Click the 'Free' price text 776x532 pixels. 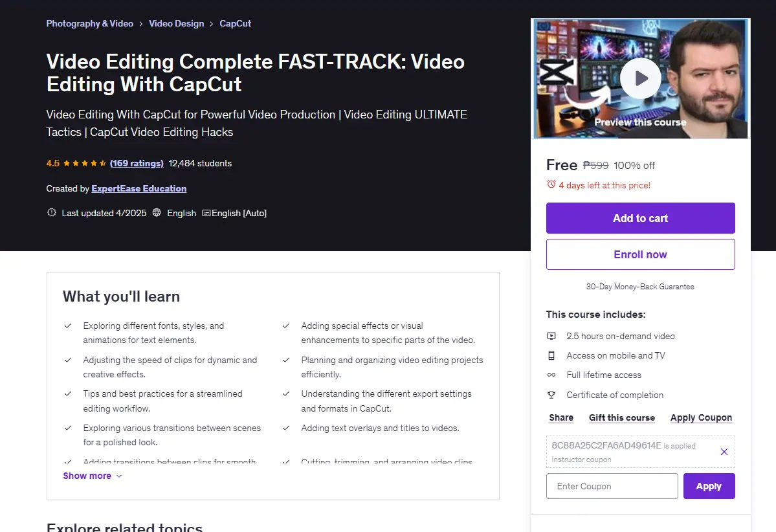point(562,165)
